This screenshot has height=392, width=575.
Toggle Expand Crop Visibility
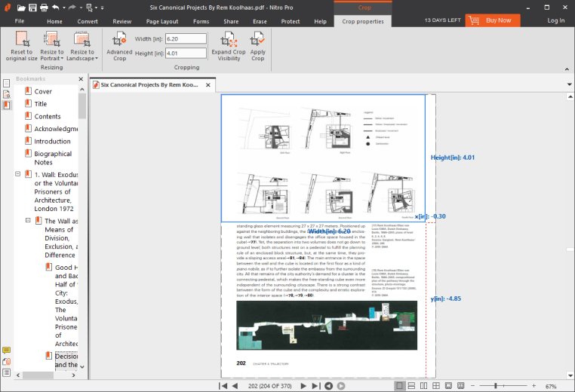click(229, 46)
